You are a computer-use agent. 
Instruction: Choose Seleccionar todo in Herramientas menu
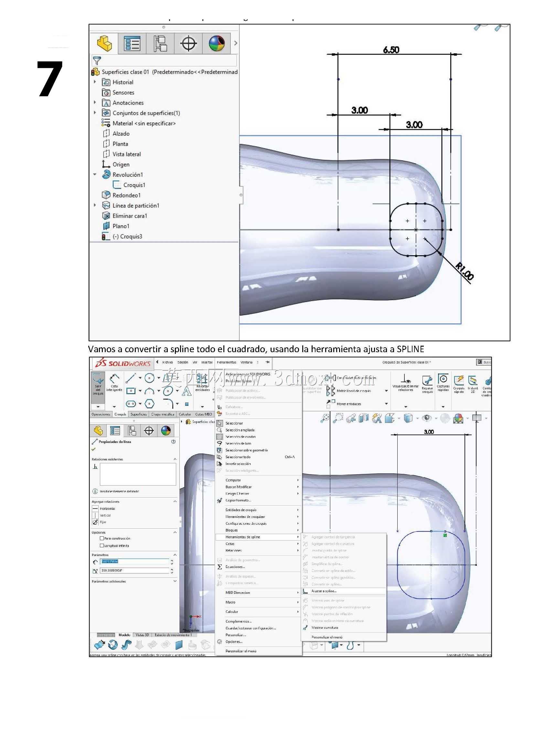click(259, 457)
